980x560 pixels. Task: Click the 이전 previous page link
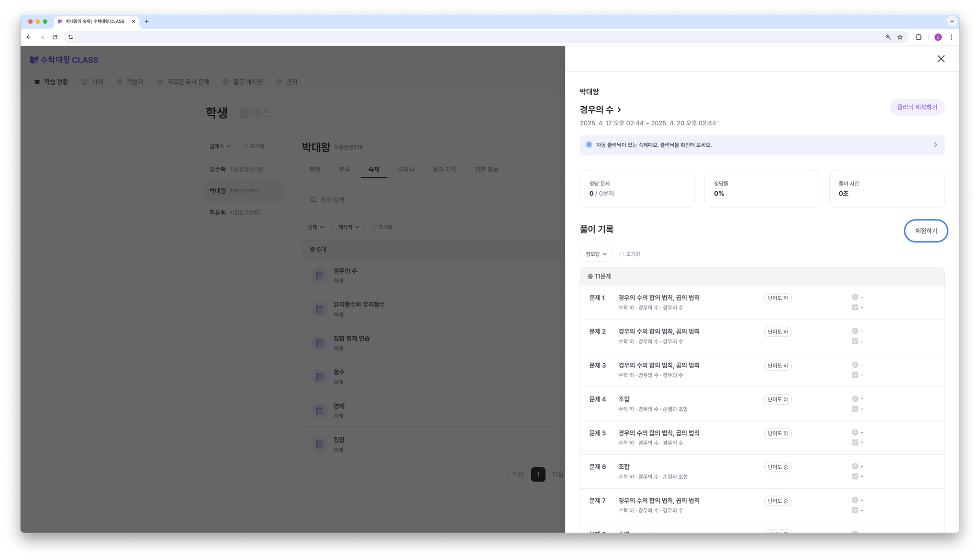pos(514,474)
